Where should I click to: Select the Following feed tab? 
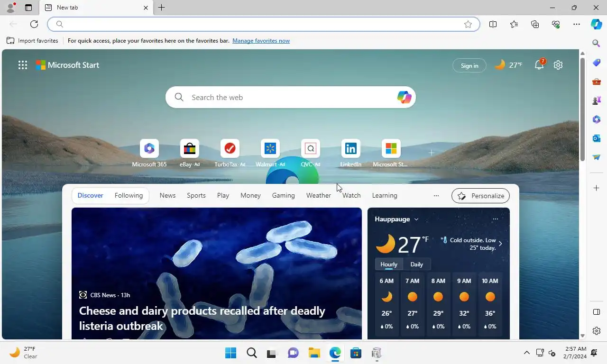pyautogui.click(x=129, y=195)
